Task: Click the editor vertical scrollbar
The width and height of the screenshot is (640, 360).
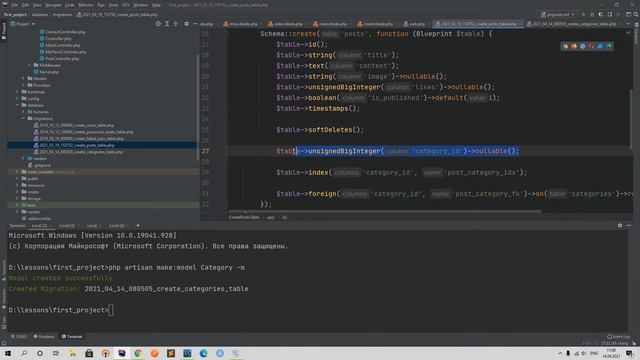Action: click(x=631, y=118)
